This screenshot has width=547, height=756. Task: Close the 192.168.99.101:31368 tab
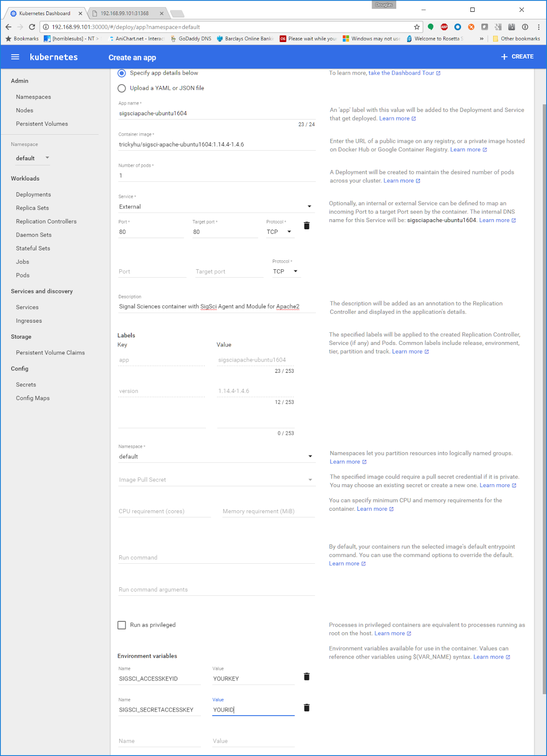coord(162,13)
